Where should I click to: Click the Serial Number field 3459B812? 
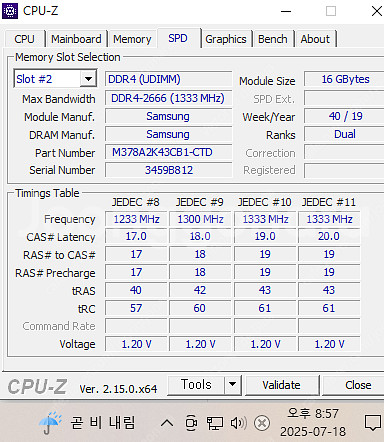tap(169, 170)
